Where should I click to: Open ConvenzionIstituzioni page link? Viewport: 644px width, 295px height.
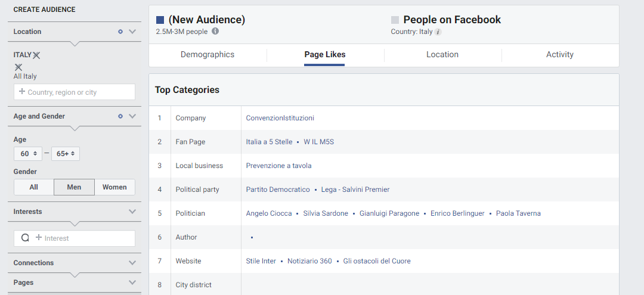(x=280, y=118)
